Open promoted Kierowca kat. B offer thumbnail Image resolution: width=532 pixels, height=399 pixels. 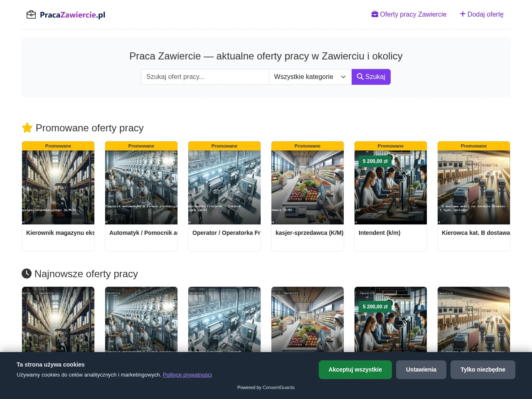pos(474,187)
